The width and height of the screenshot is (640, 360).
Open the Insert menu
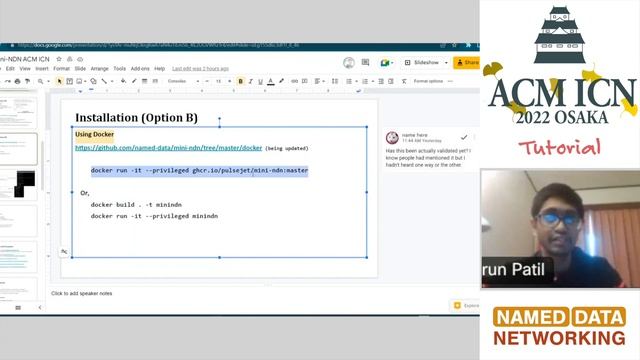[x=42, y=69]
